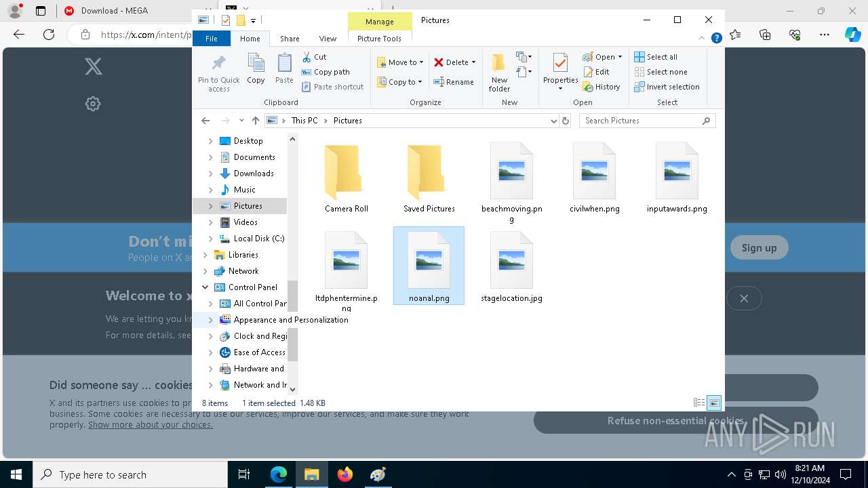
Task: Collapse the Control Panel tree node
Action: tap(205, 287)
